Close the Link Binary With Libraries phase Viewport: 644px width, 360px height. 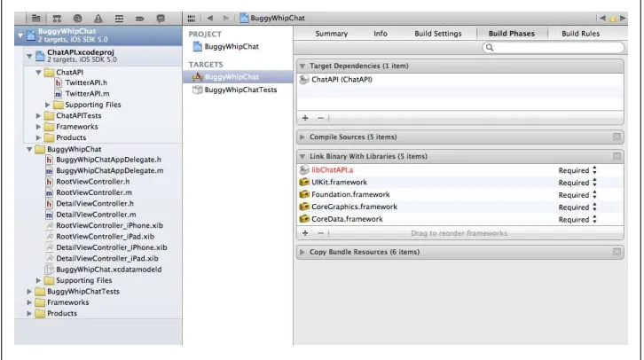tap(617, 156)
